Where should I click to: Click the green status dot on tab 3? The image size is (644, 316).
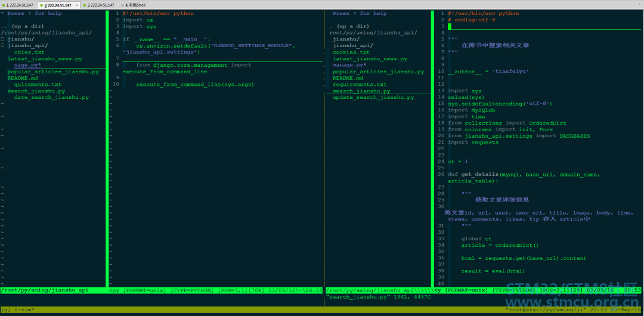click(84, 5)
